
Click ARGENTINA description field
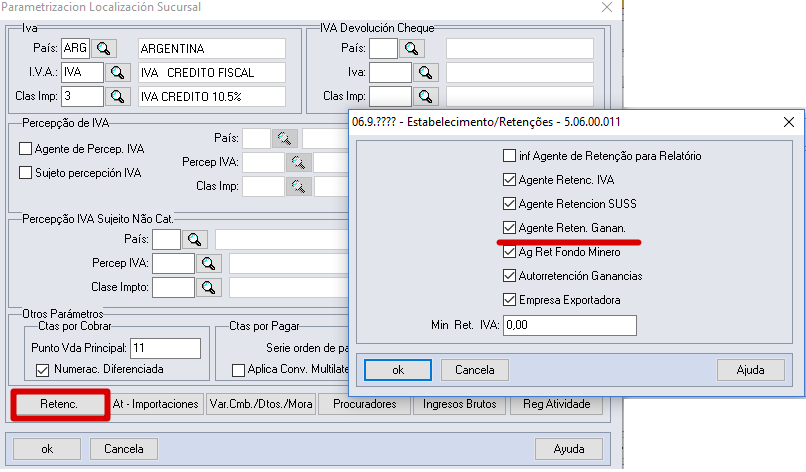pos(212,48)
